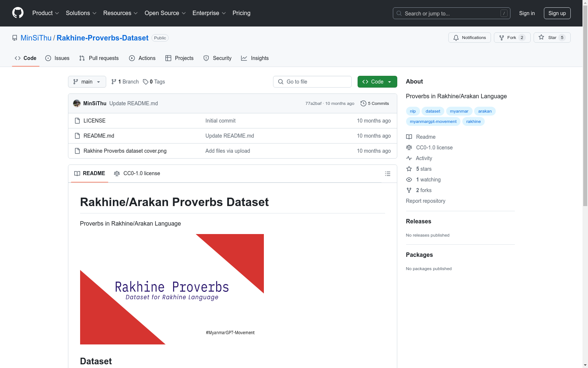Image resolution: width=588 pixels, height=368 pixels.
Task: Open the Packages section heading
Action: pyautogui.click(x=419, y=255)
